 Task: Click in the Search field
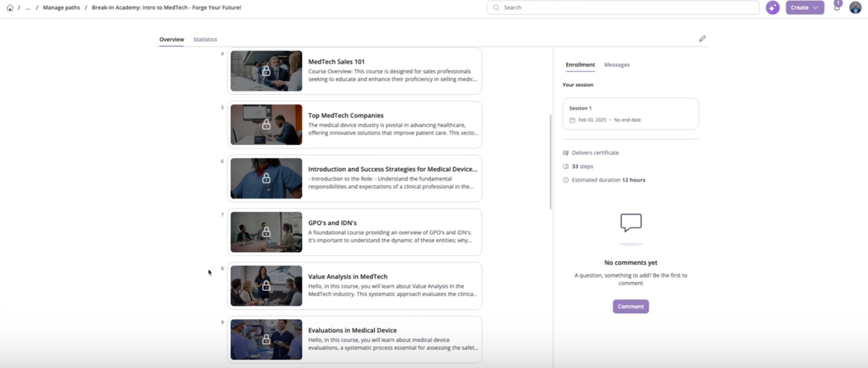coord(622,8)
